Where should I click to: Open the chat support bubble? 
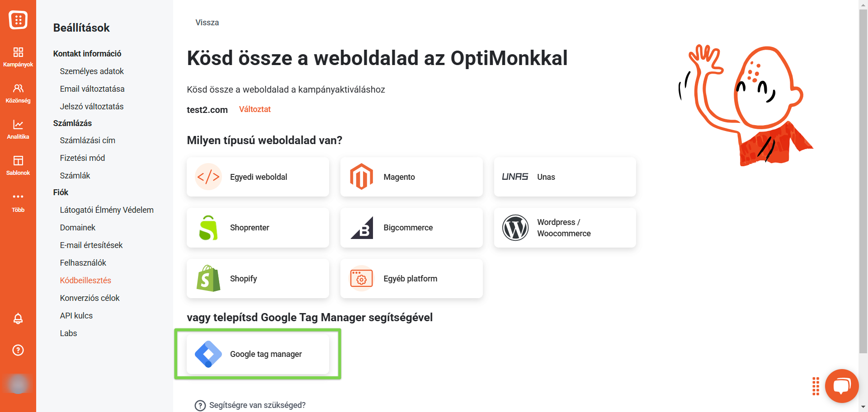[x=841, y=386]
